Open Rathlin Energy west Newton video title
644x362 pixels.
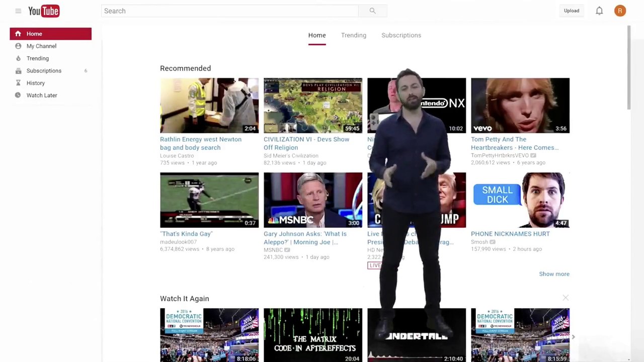pyautogui.click(x=201, y=143)
